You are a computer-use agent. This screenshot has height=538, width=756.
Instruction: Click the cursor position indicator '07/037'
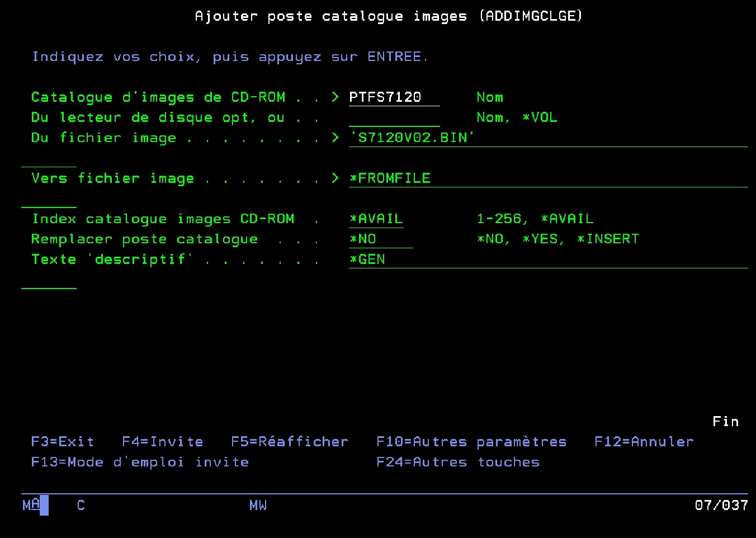tap(721, 506)
